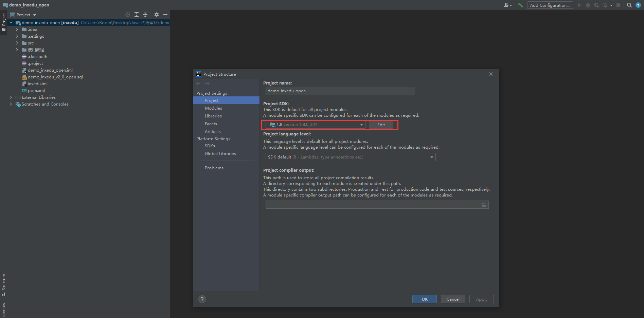Select Modules in Project Settings
Image resolution: width=644 pixels, height=318 pixels.
(x=226, y=108)
